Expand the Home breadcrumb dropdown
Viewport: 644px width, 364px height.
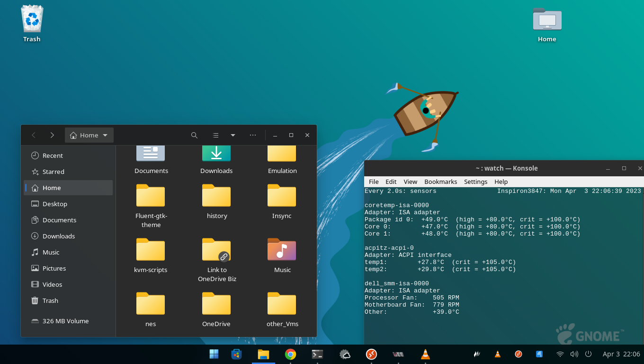(104, 135)
